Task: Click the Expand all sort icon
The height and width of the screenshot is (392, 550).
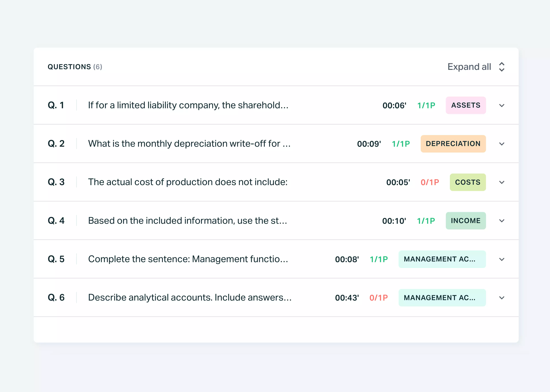Action: pos(502,67)
